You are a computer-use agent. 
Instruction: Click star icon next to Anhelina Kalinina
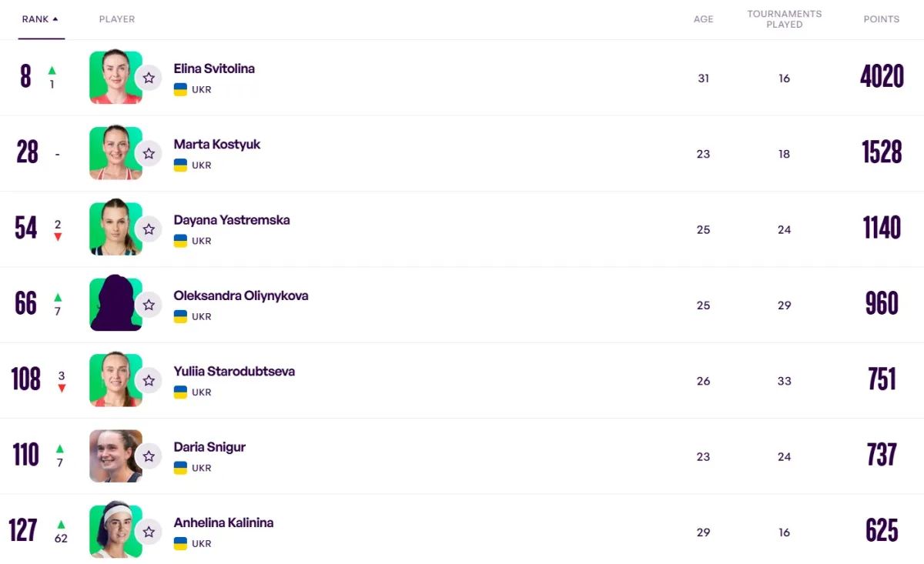pos(149,532)
